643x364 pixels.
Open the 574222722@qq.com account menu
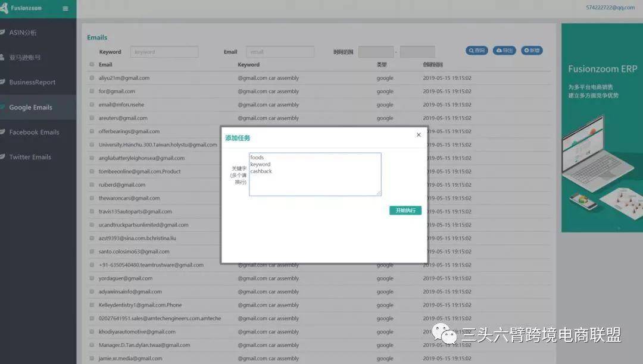[610, 7]
